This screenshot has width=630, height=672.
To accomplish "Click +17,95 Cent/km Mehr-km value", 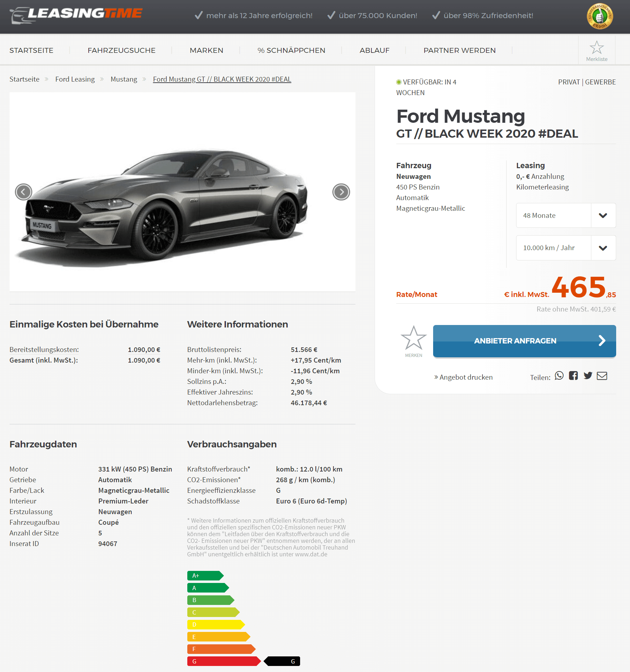I will 316,360.
